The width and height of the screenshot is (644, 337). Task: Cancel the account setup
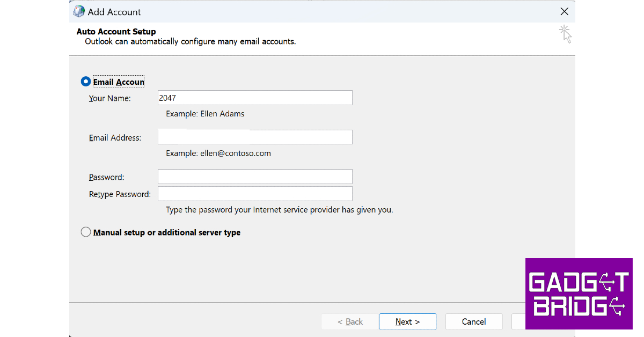(x=474, y=321)
